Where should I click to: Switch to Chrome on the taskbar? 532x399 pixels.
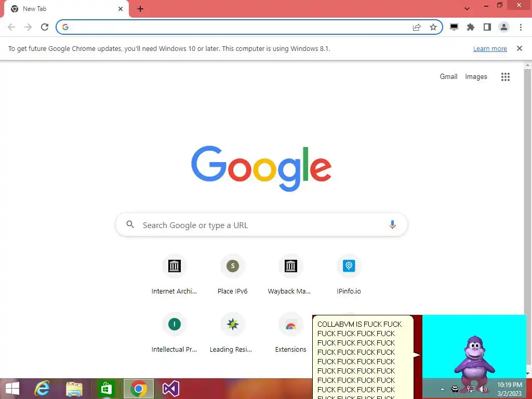pos(138,389)
